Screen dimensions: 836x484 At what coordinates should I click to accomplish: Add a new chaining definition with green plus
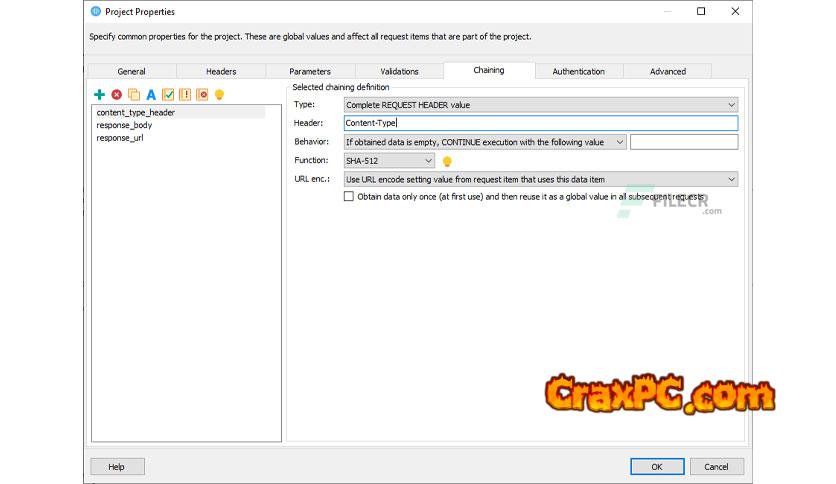pos(99,95)
